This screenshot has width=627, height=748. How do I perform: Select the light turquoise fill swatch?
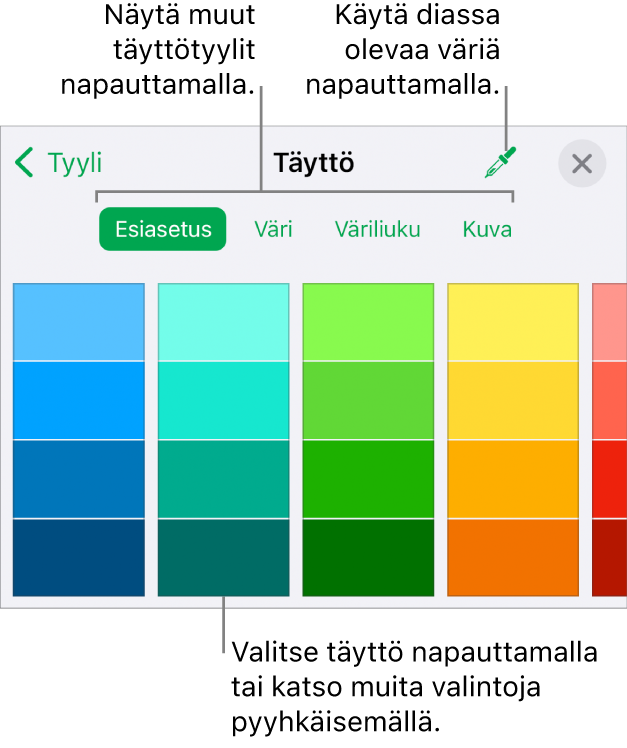223,322
